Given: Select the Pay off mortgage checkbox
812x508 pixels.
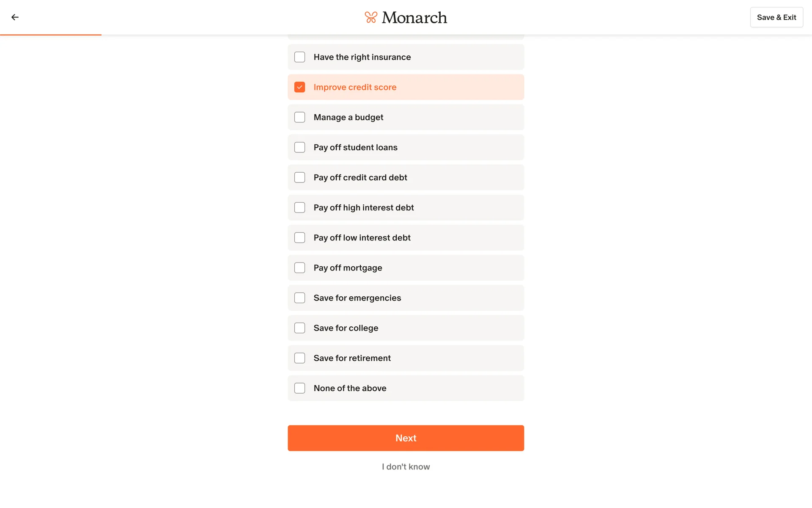Looking at the screenshot, I should (x=299, y=268).
